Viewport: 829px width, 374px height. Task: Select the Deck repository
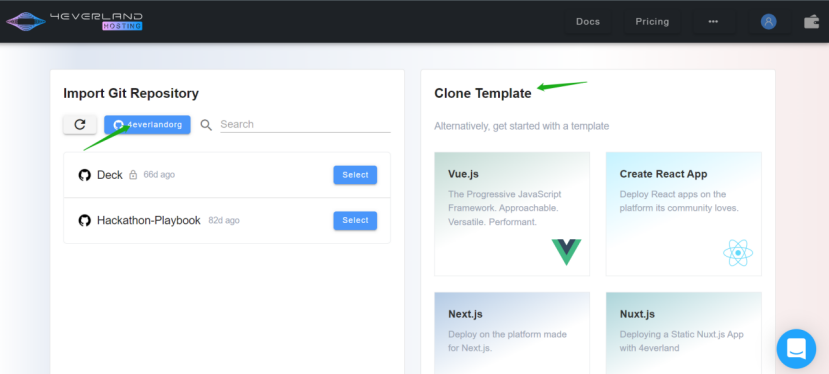(355, 175)
